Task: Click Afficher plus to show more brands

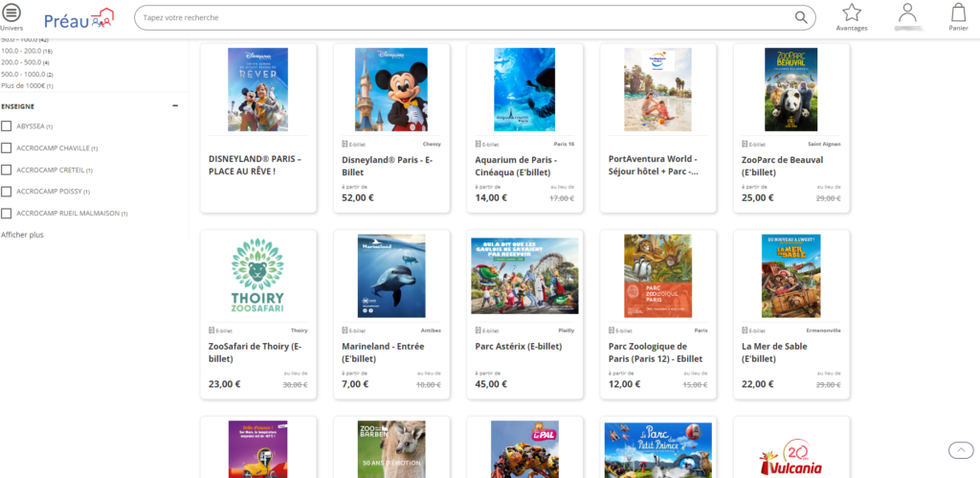Action: 23,235
